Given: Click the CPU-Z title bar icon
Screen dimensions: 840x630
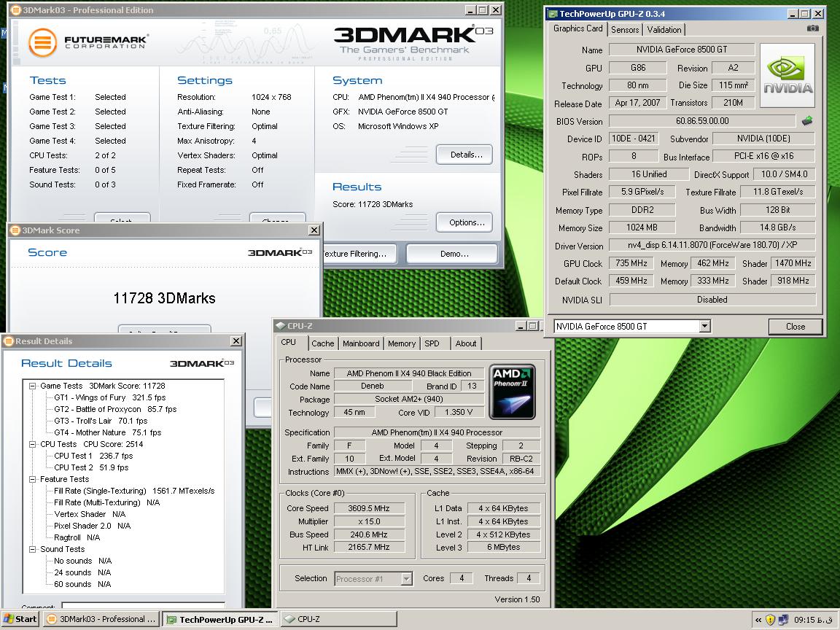Looking at the screenshot, I should [280, 326].
